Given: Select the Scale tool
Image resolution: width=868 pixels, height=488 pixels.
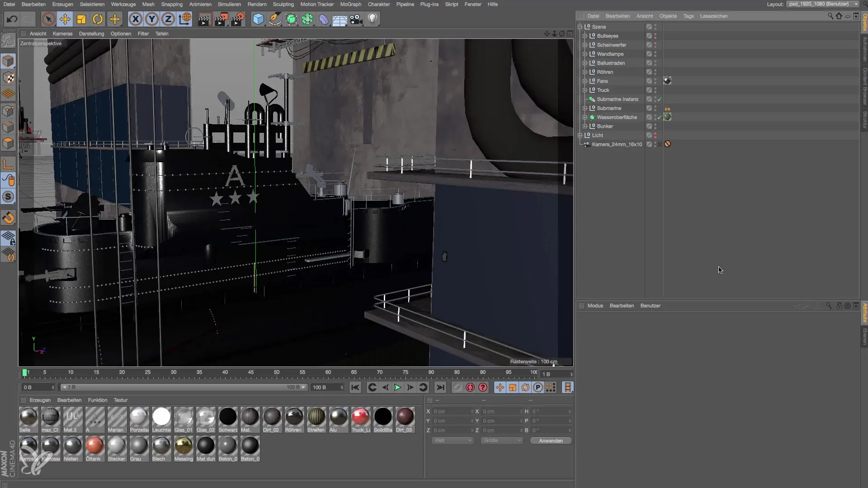Looking at the screenshot, I should (x=81, y=19).
